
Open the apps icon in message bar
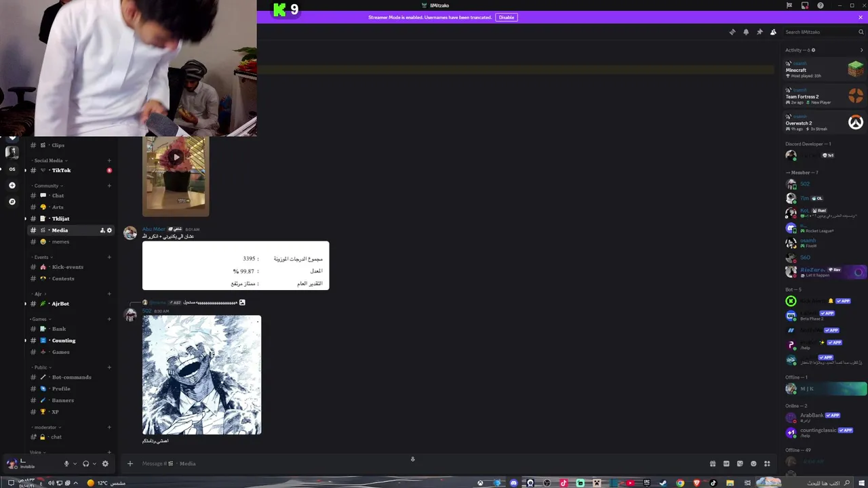coord(767,464)
